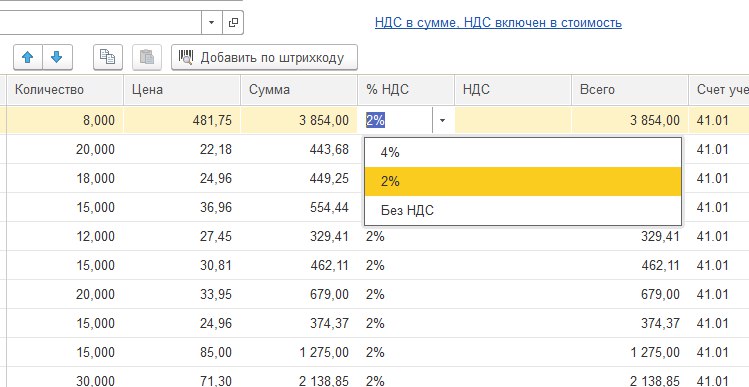Move row down with blue down arrow
Image resolution: width=749 pixels, height=387 pixels.
coord(57,57)
